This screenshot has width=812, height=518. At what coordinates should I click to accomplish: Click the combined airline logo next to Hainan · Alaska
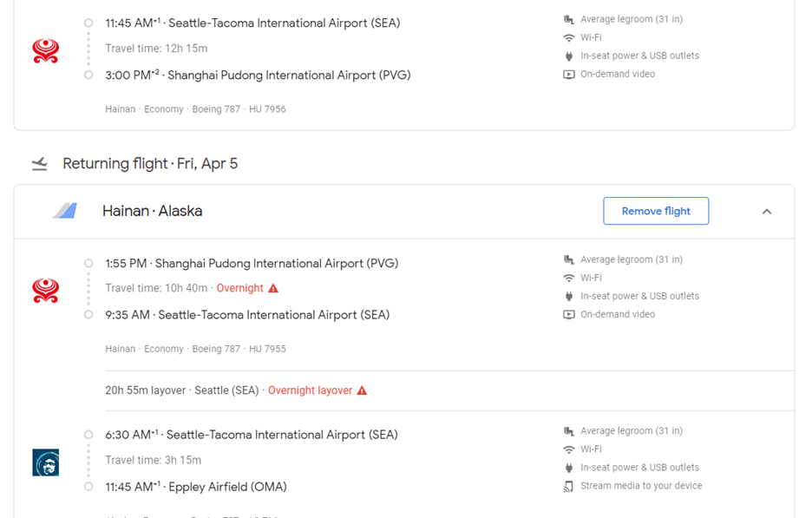click(64, 211)
